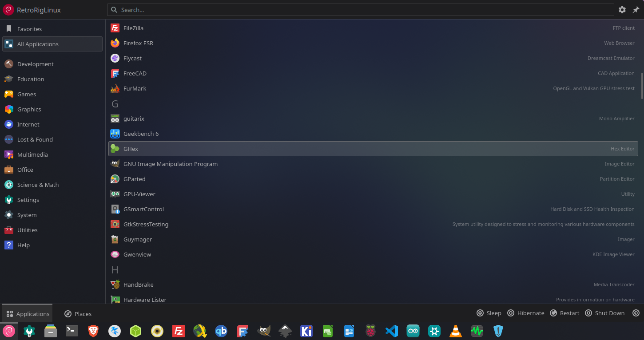The width and height of the screenshot is (644, 340).
Task: Start HandBrake media transcoder
Action: 138,285
